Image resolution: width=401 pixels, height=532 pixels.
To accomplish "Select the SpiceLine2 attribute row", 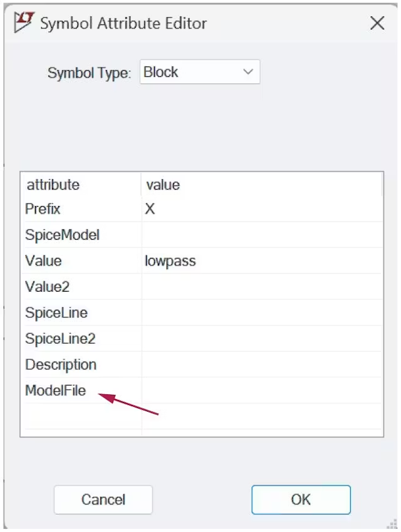I will pyautogui.click(x=60, y=339).
